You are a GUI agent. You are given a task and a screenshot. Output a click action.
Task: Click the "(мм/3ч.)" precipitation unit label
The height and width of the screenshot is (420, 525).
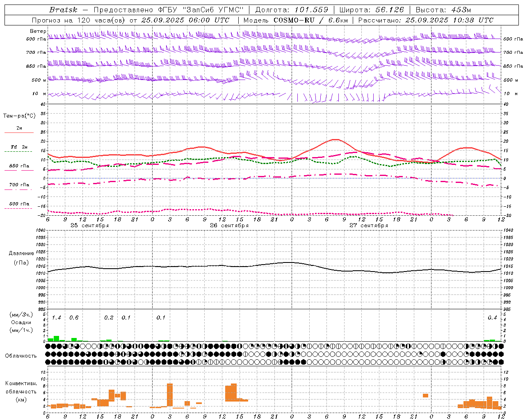click(21, 315)
